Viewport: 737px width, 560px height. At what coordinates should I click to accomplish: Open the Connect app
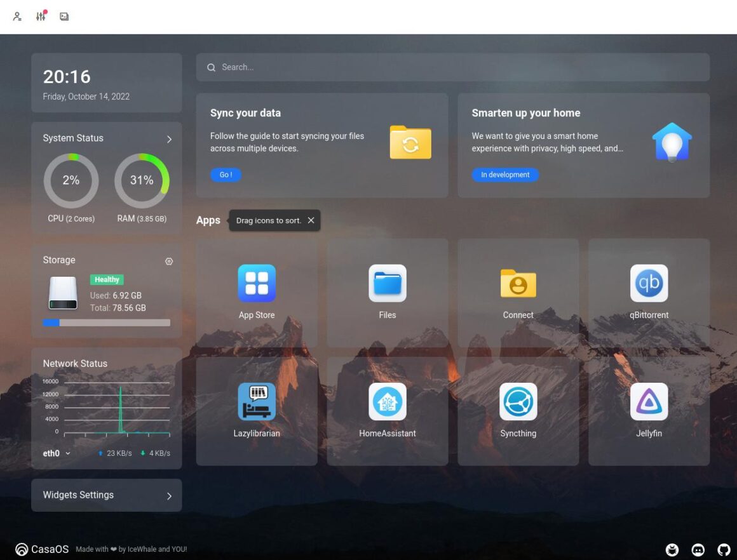tap(518, 284)
